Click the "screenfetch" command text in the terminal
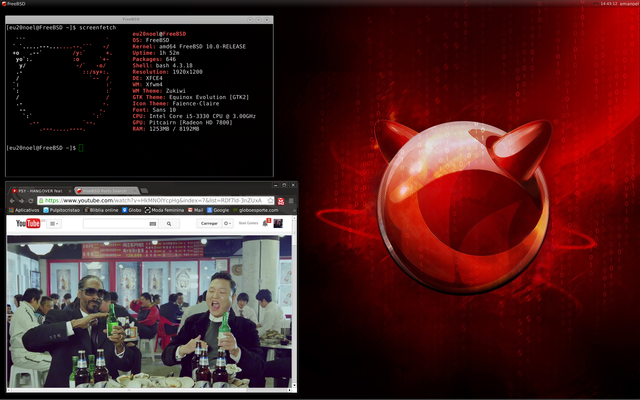Viewport: 640px width, 400px height. click(98, 28)
